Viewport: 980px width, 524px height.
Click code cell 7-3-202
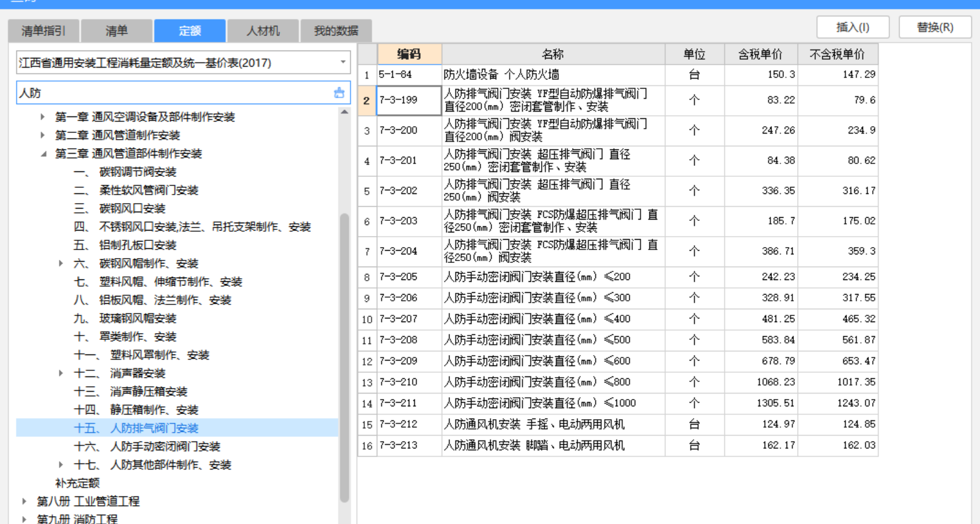(409, 190)
